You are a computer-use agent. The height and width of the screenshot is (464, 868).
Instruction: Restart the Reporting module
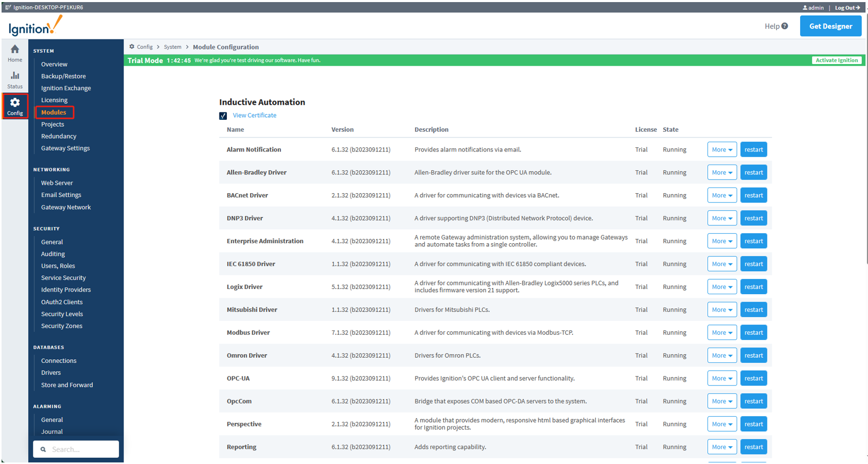click(754, 447)
